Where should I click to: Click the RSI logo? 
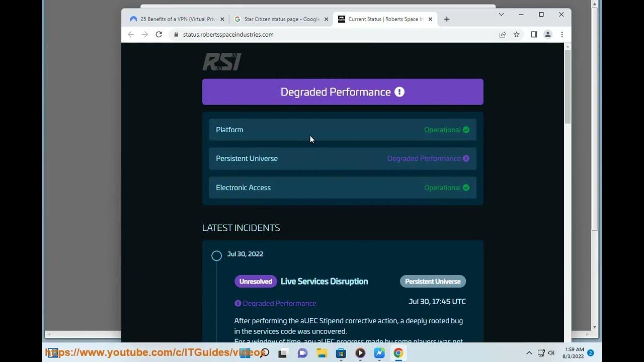(x=222, y=62)
